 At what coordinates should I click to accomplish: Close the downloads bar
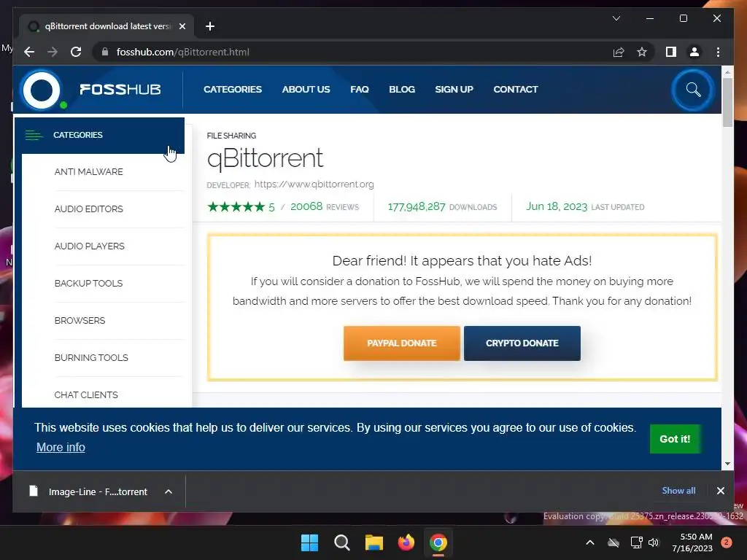pyautogui.click(x=720, y=491)
